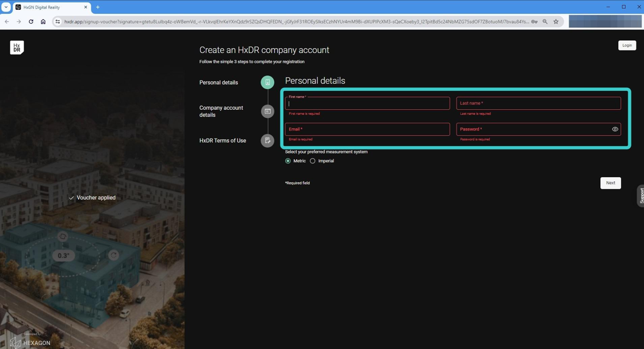Go forward in browser history
The width and height of the screenshot is (644, 349).
click(19, 21)
